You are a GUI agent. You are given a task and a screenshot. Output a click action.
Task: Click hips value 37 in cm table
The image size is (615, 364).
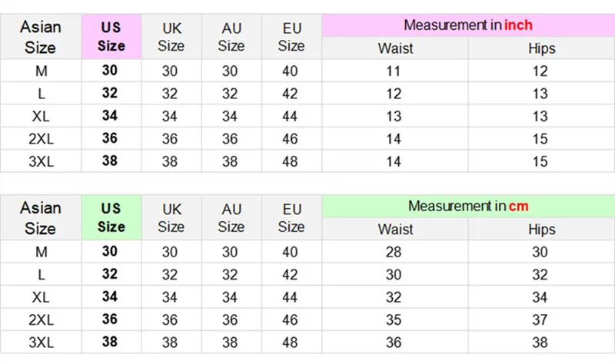[x=540, y=319]
